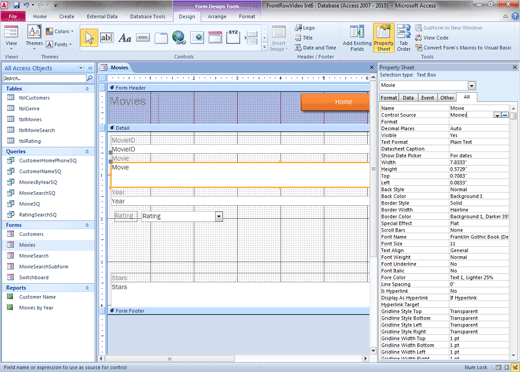520x372 pixels.
Task: Add a Title to the header
Action: point(304,38)
